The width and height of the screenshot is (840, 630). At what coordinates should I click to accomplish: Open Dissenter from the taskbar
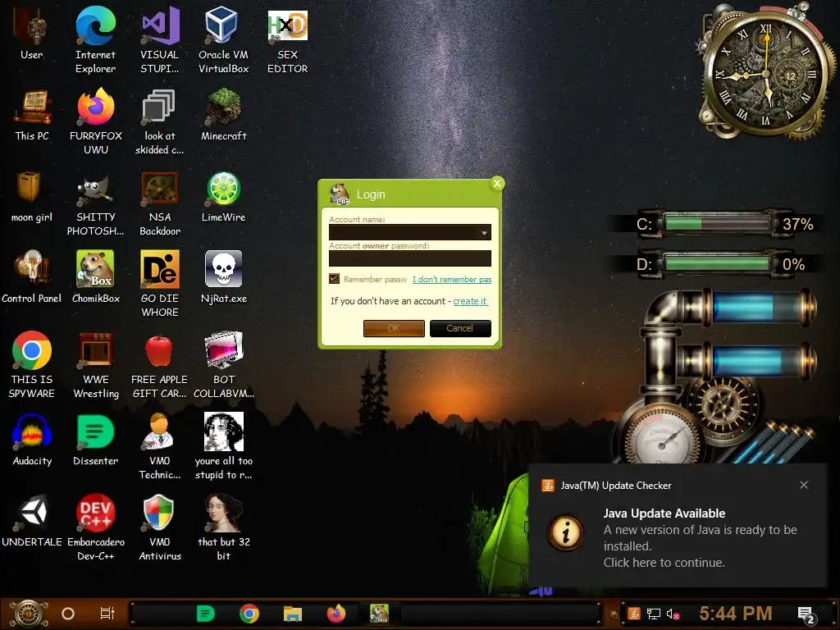[x=206, y=614]
